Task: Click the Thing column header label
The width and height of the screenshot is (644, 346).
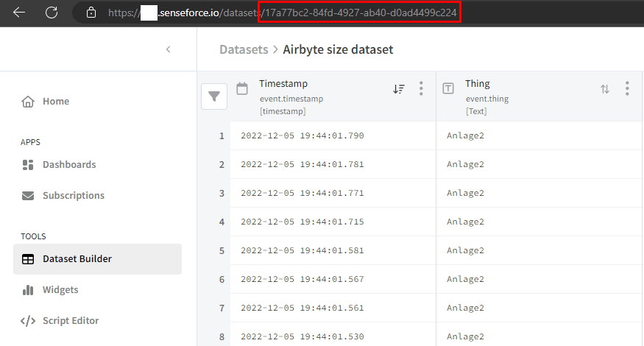Action: tap(477, 84)
